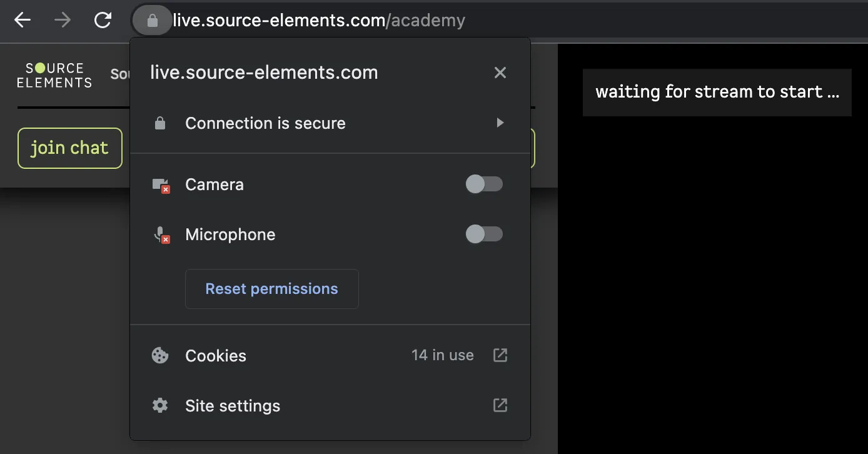Click the URL address bar text

click(319, 21)
